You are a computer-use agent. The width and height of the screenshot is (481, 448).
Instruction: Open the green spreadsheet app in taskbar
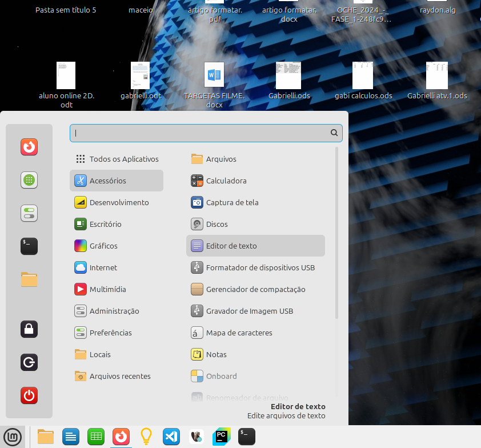click(95, 437)
